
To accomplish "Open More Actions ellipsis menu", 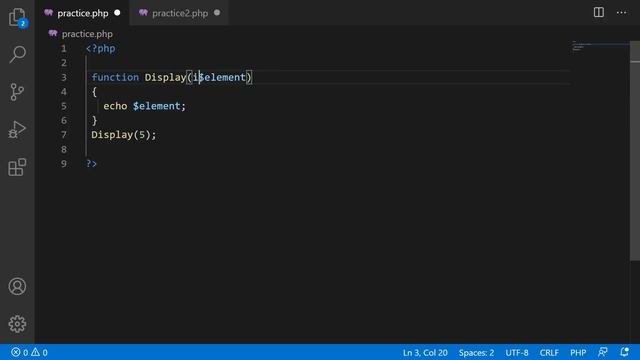I will click(x=622, y=13).
